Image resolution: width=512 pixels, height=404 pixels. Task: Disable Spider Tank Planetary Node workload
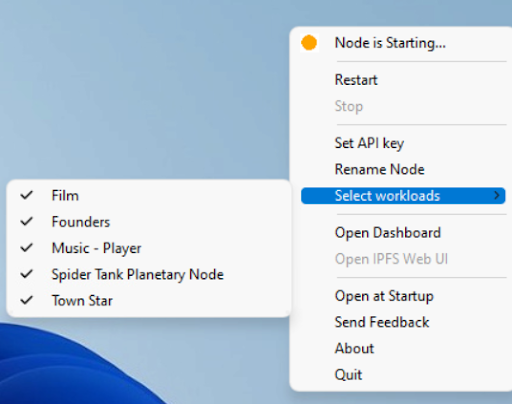pyautogui.click(x=149, y=274)
